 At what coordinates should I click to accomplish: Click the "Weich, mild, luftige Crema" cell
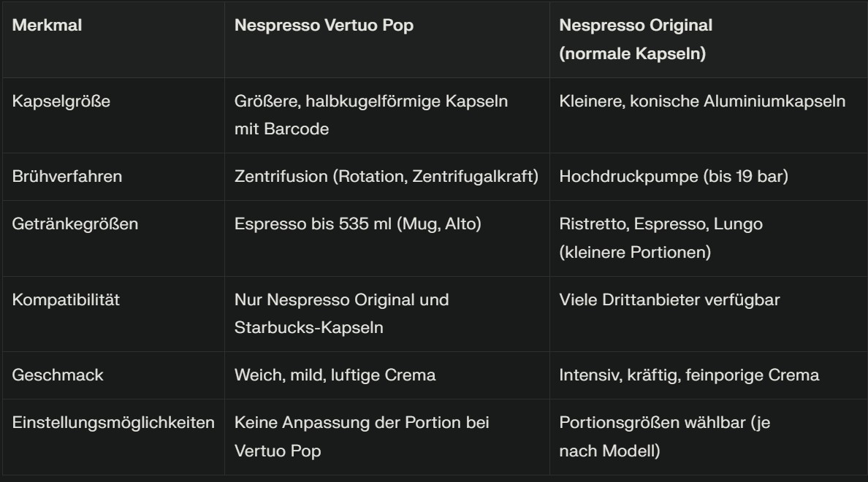point(335,375)
